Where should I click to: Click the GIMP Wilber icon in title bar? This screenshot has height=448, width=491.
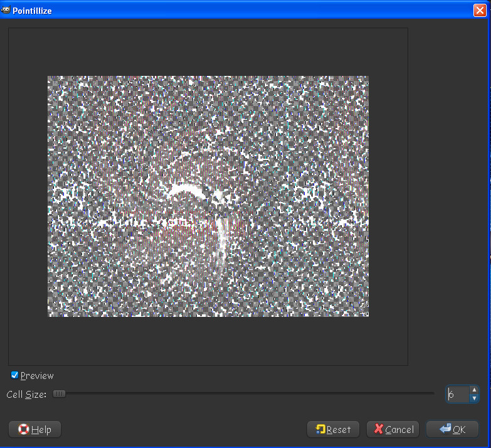pyautogui.click(x=6, y=10)
